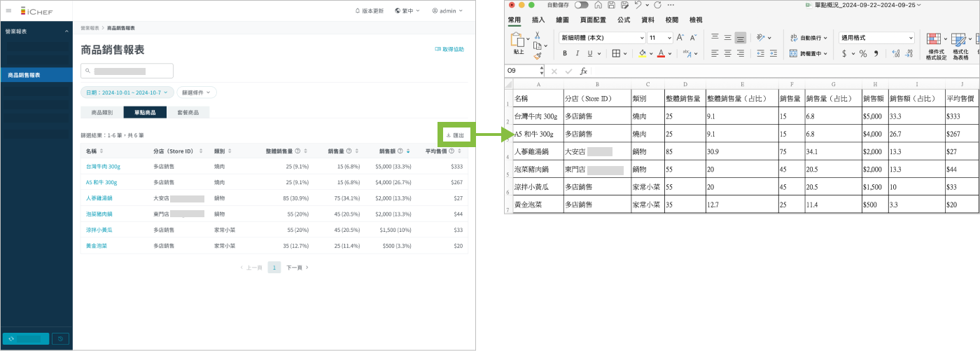Select the format painter brush icon

[537, 56]
